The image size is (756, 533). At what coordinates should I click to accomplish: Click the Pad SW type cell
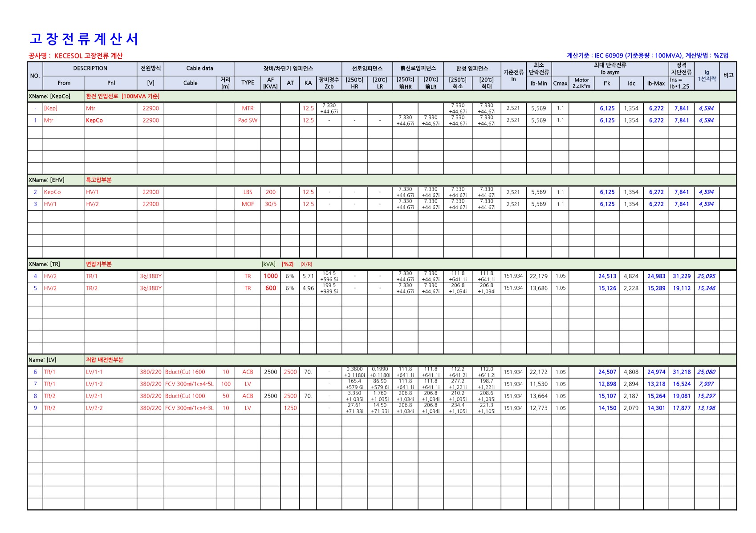coord(248,120)
